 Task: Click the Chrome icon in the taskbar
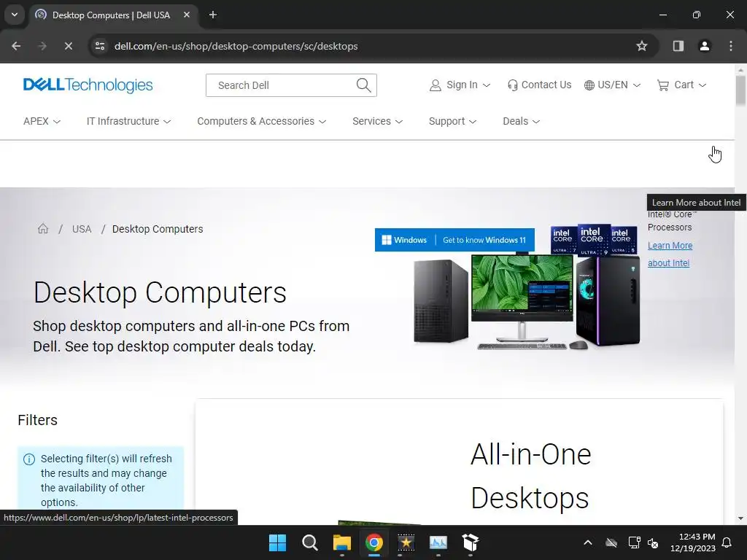coord(374,542)
